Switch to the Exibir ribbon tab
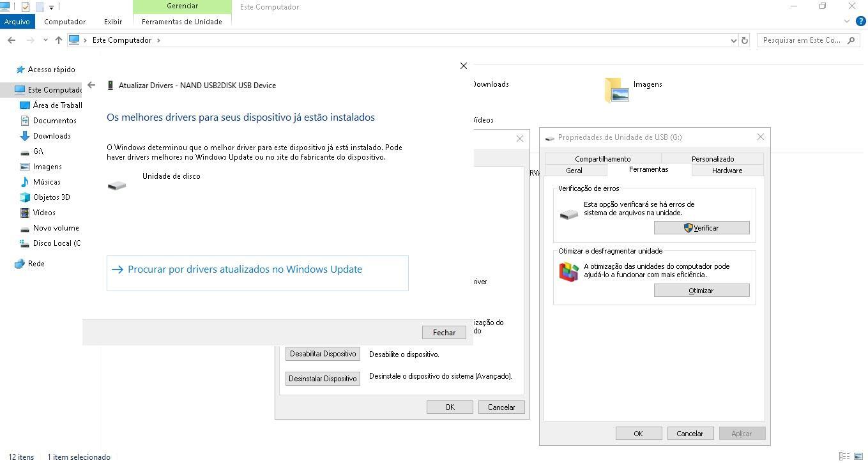Image resolution: width=868 pixels, height=463 pixels. [x=113, y=22]
